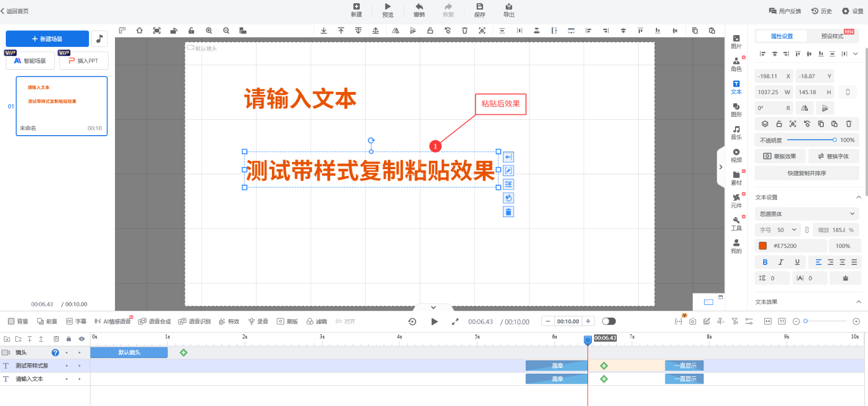868x406 pixels.
Task: Click the orange text color swatch
Action: tap(763, 246)
